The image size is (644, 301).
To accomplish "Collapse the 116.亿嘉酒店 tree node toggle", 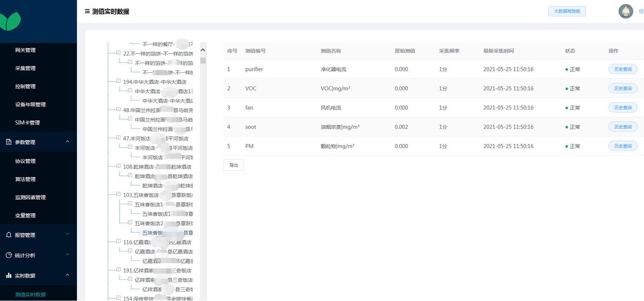I will 118,242.
